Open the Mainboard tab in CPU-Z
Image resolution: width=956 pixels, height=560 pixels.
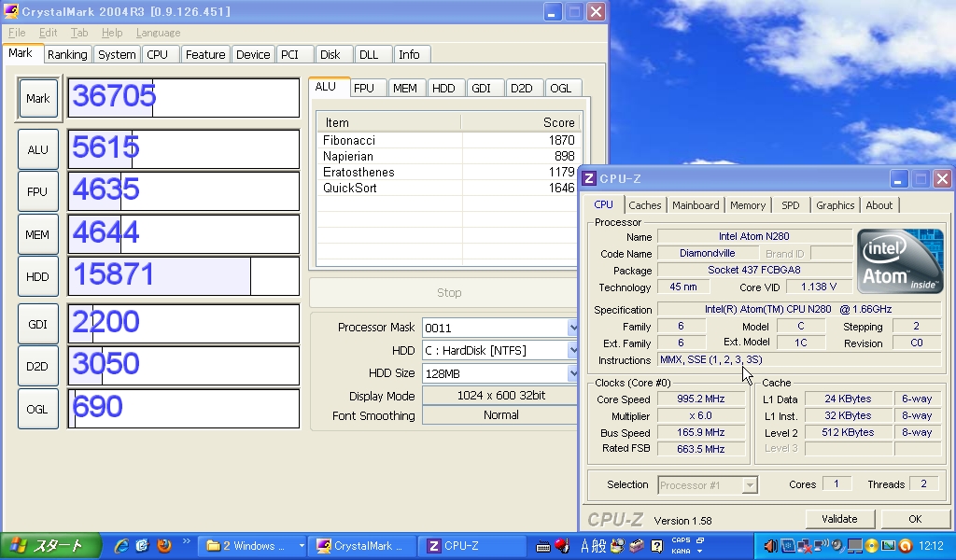click(x=696, y=205)
